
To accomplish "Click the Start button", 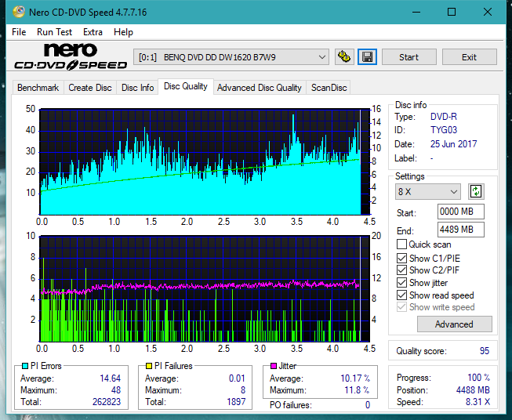I will tap(409, 57).
